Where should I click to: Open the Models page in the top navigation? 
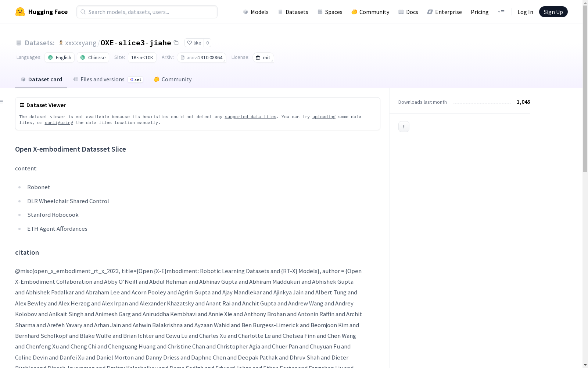(256, 12)
